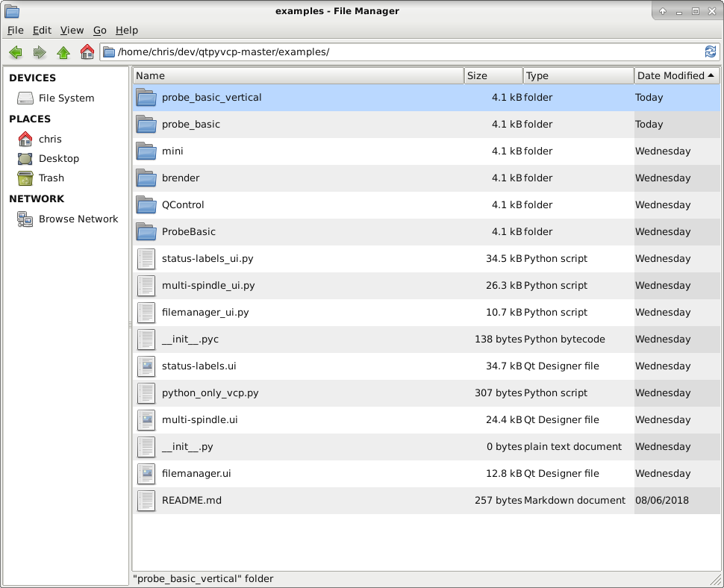Click the Trash bin icon
Screen dimensions: 724x588
click(x=25, y=178)
